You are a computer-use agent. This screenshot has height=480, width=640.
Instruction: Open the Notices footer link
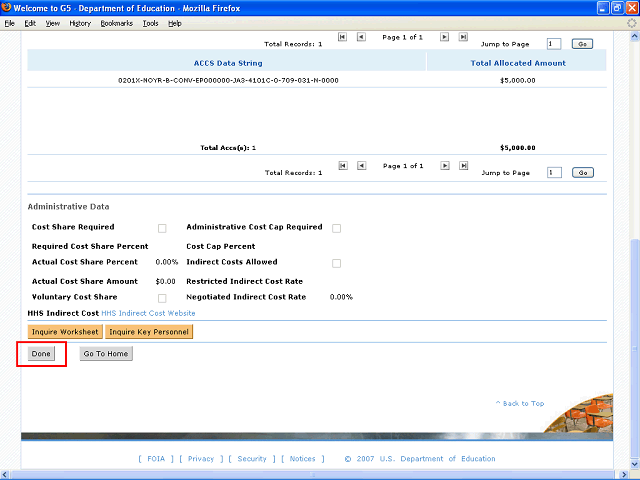click(x=302, y=459)
